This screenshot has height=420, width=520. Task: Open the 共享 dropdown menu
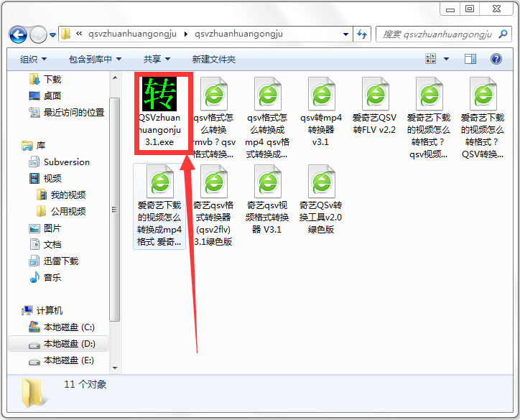[157, 60]
